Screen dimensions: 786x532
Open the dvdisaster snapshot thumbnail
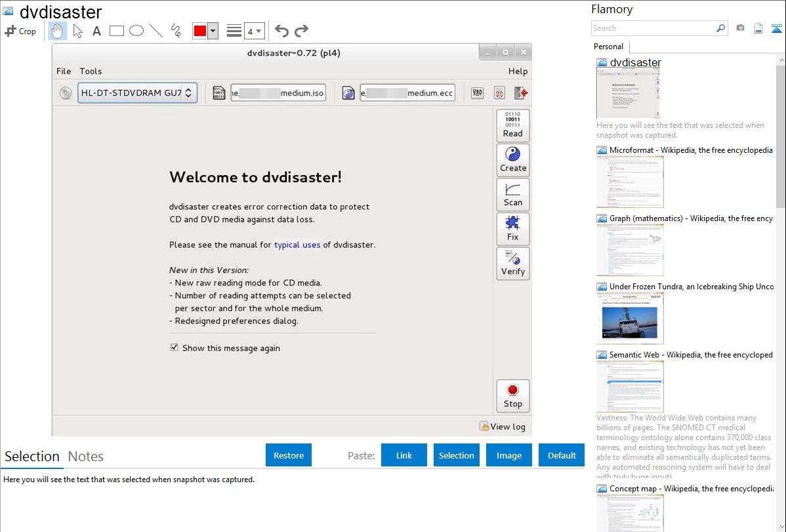click(x=628, y=92)
